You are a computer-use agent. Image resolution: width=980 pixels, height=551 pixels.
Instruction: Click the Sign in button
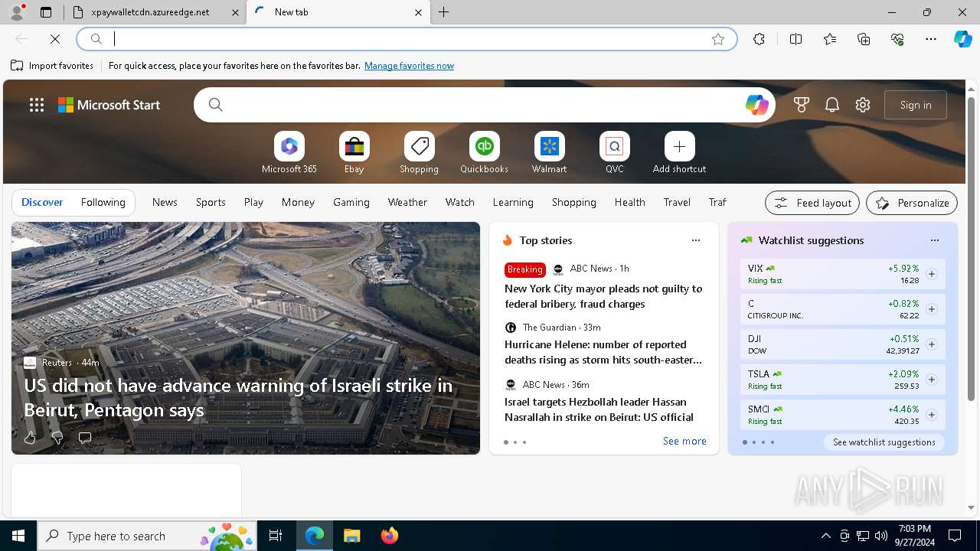click(x=916, y=105)
